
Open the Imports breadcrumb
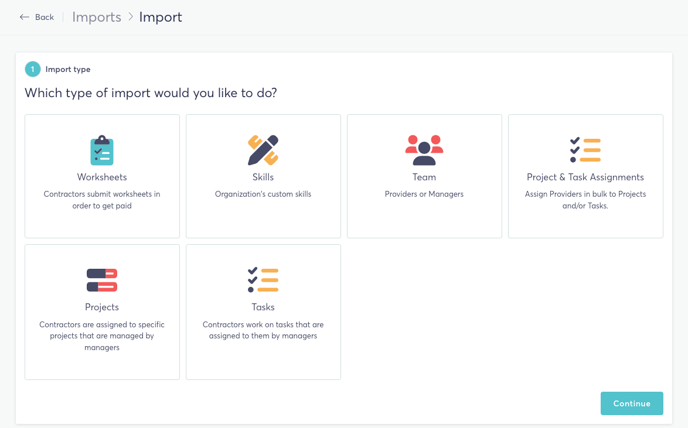pos(97,17)
